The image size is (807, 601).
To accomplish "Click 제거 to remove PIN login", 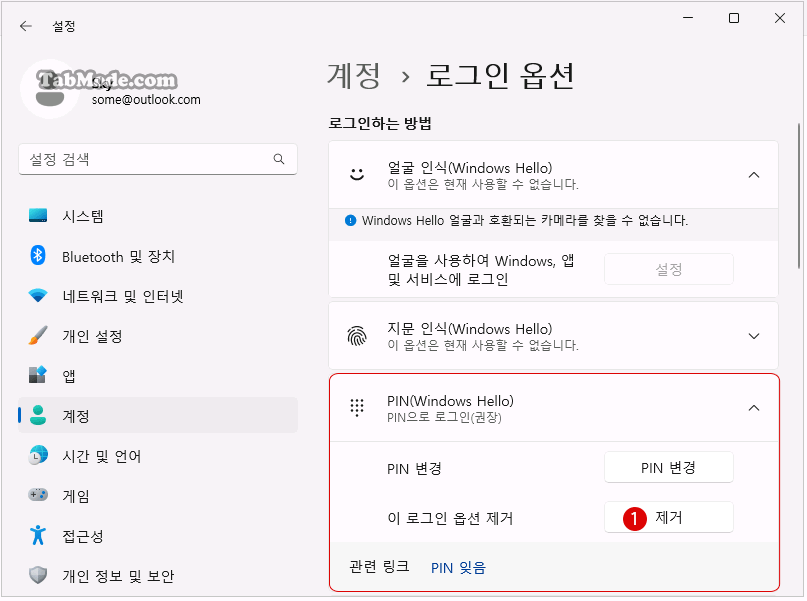I will [669, 517].
